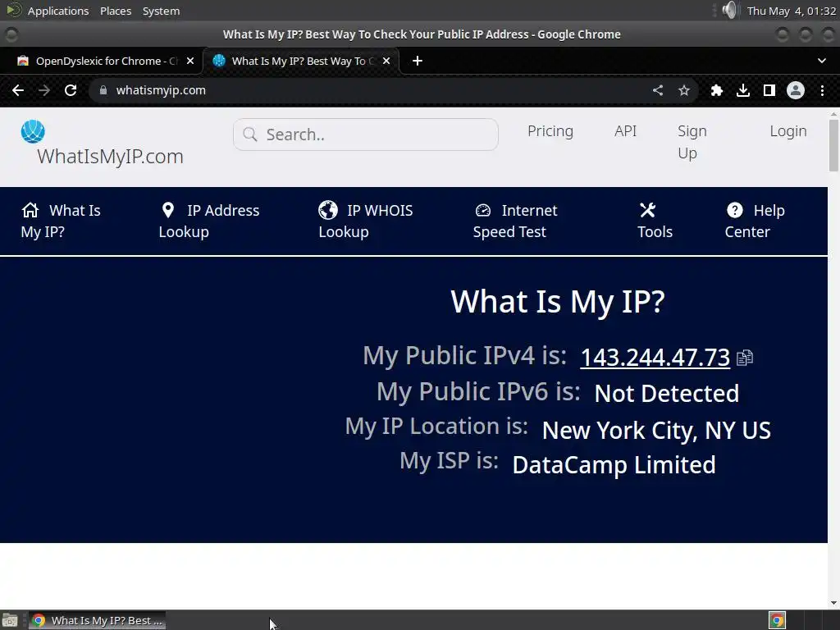The width and height of the screenshot is (840, 630).
Task: Open the System menu
Action: pyautogui.click(x=161, y=11)
